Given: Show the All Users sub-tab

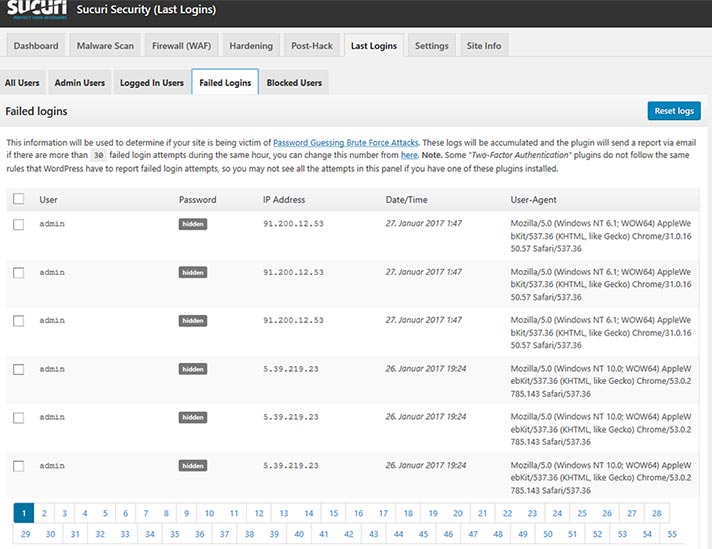Looking at the screenshot, I should (x=22, y=83).
